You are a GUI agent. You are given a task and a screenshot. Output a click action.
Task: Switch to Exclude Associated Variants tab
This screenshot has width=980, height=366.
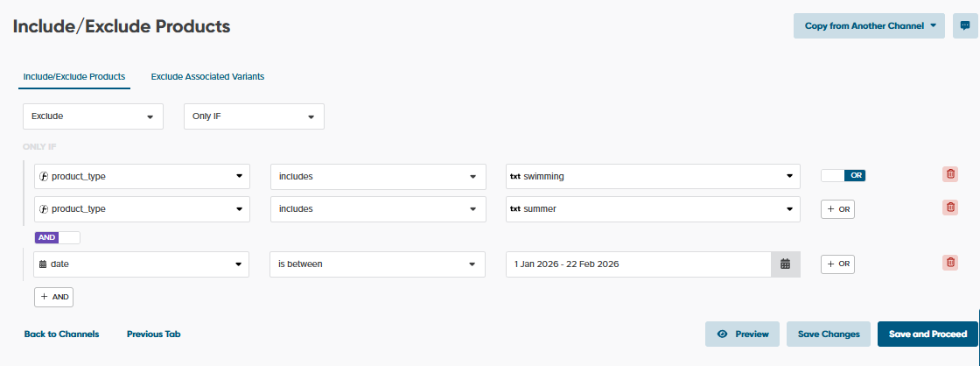[207, 76]
